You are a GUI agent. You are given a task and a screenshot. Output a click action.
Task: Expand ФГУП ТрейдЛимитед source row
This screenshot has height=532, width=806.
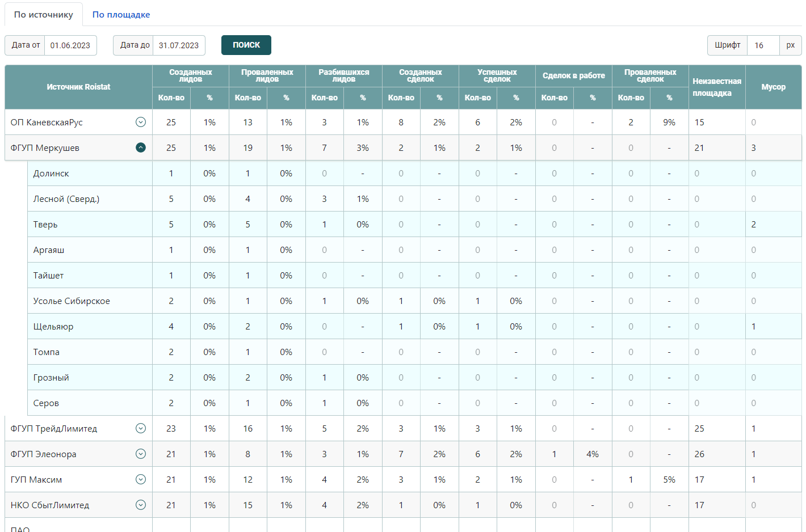[x=141, y=428]
